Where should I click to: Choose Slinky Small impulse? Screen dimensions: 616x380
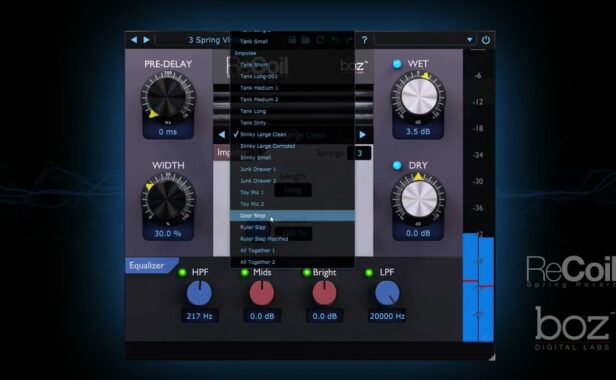point(292,158)
